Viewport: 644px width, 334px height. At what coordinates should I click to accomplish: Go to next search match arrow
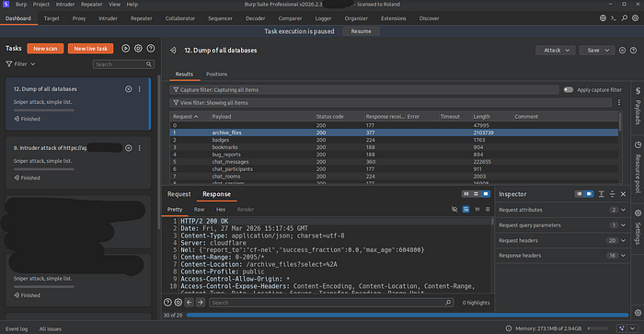tap(200, 303)
